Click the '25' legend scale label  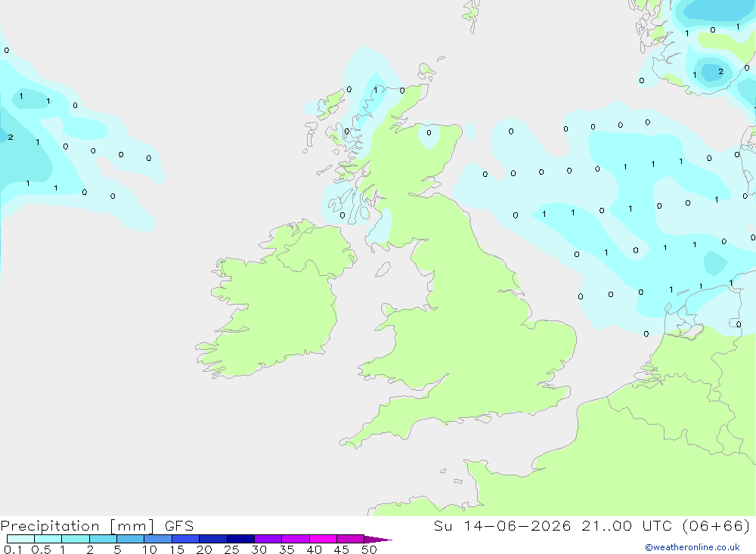(x=231, y=549)
